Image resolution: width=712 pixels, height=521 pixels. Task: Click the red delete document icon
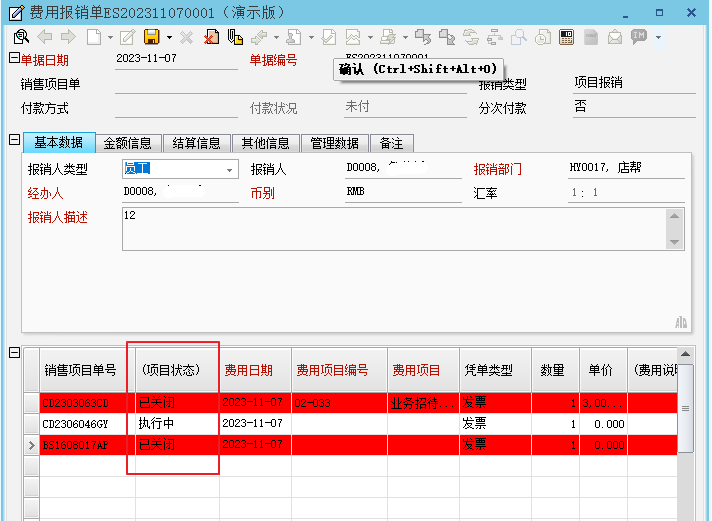point(211,37)
